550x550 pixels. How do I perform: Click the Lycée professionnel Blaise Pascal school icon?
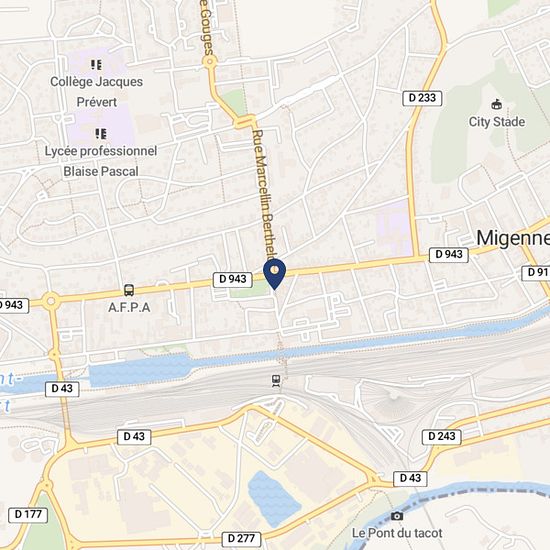pos(101,134)
